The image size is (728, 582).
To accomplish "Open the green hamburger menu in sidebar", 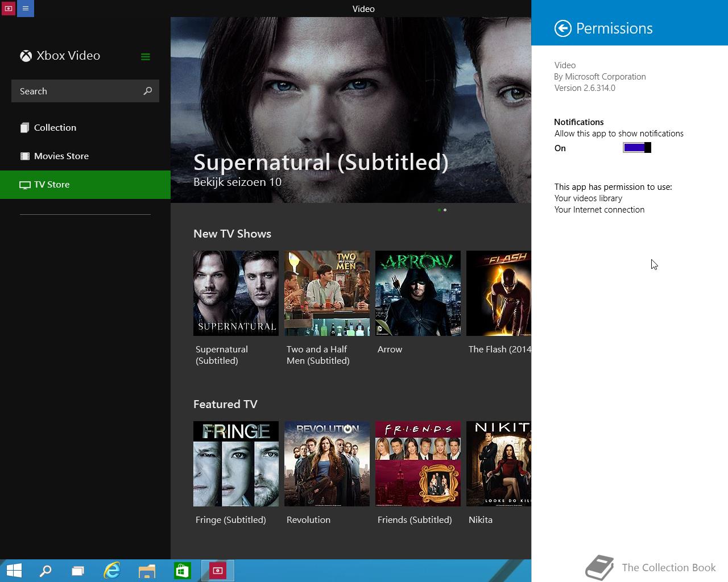I will (x=146, y=56).
